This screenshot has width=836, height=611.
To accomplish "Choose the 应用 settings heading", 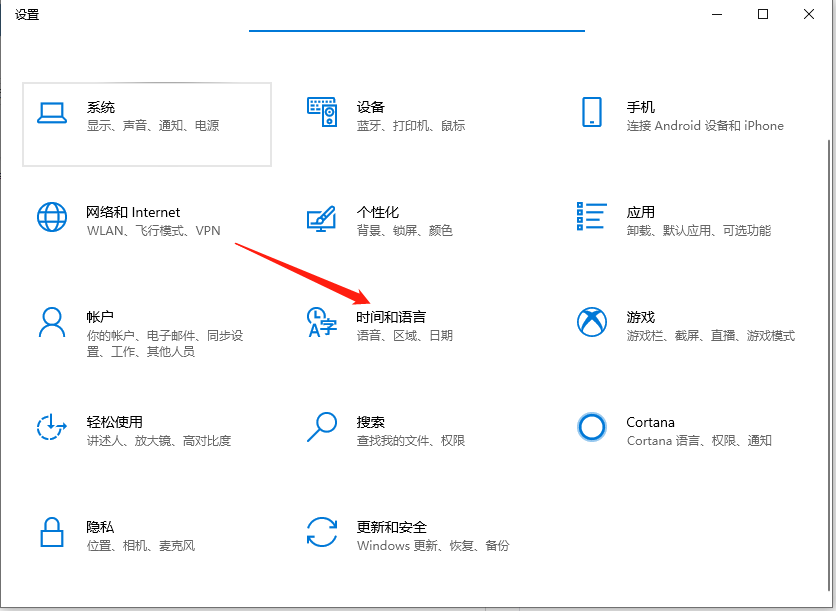I will tap(640, 212).
